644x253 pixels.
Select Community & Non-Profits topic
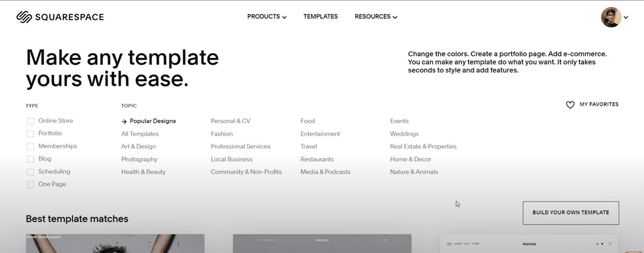point(246,172)
